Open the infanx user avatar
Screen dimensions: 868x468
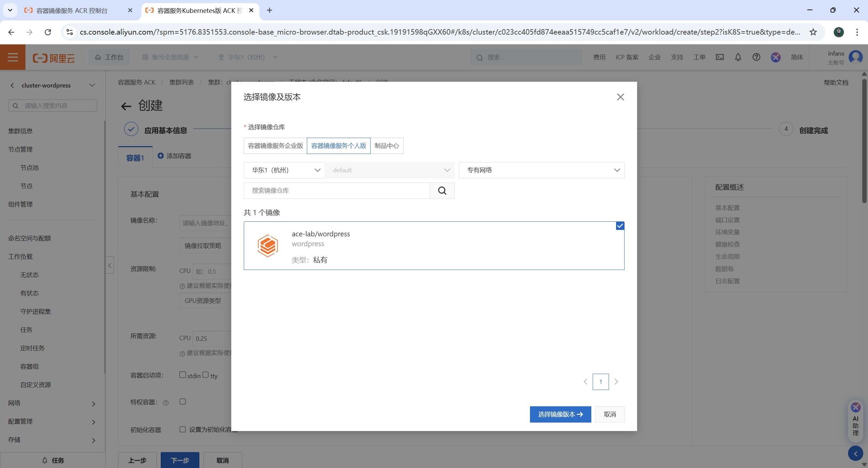[855, 57]
